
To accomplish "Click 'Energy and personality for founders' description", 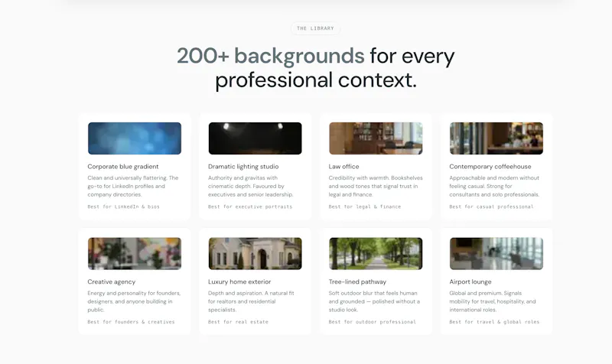I will (x=134, y=301).
